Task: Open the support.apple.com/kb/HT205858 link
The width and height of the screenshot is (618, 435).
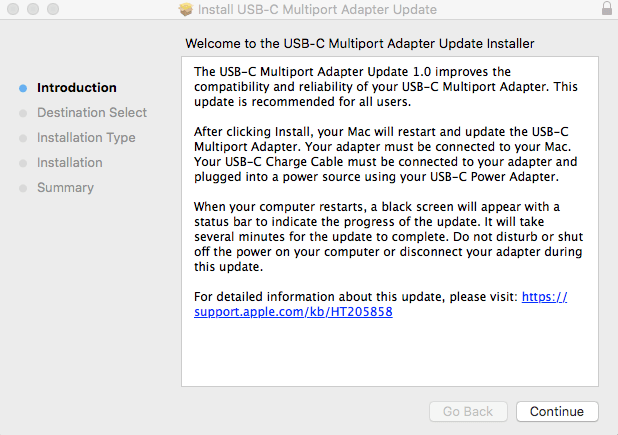Action: [293, 312]
